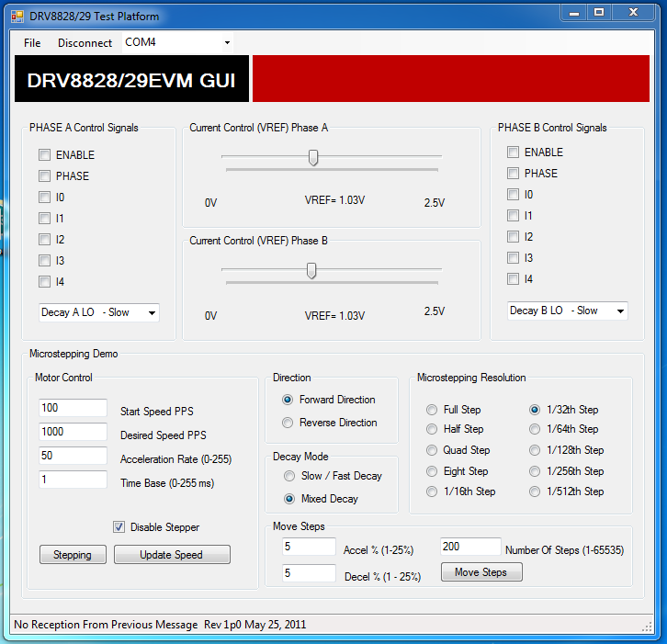Toggle Phase A I1 checkbox
This screenshot has width=667, height=644.
tap(45, 219)
